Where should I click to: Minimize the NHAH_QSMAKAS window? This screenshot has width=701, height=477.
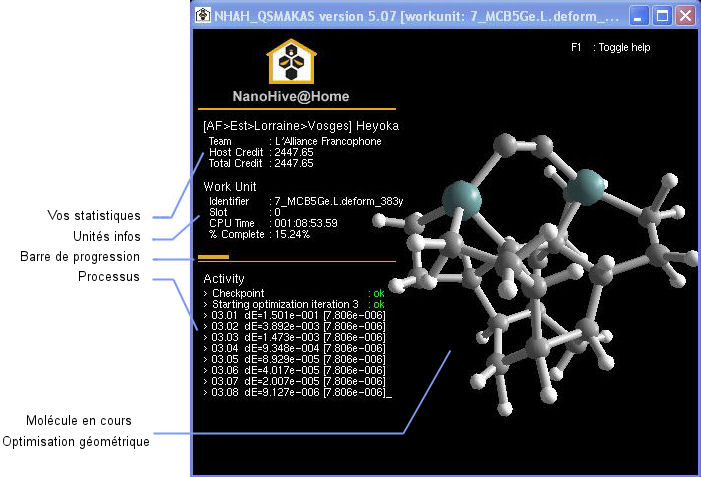click(x=640, y=16)
